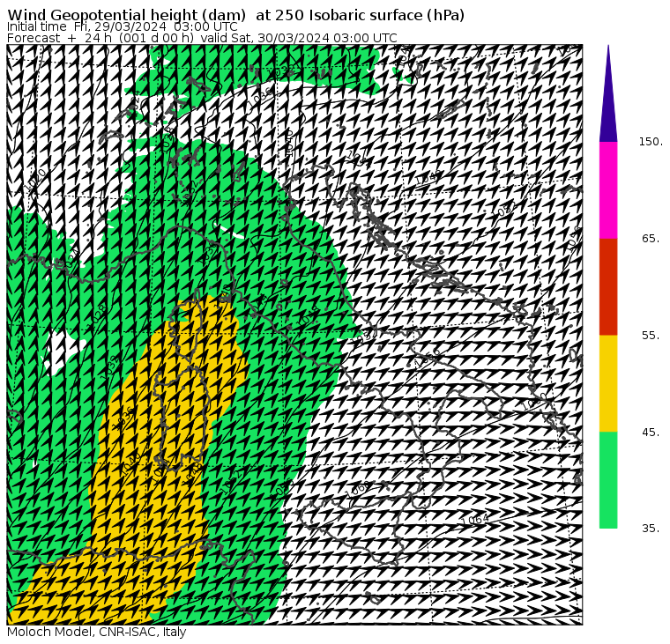The image size is (670, 644).
Task: Click the '1064' contour label on map
Action: pos(474,520)
